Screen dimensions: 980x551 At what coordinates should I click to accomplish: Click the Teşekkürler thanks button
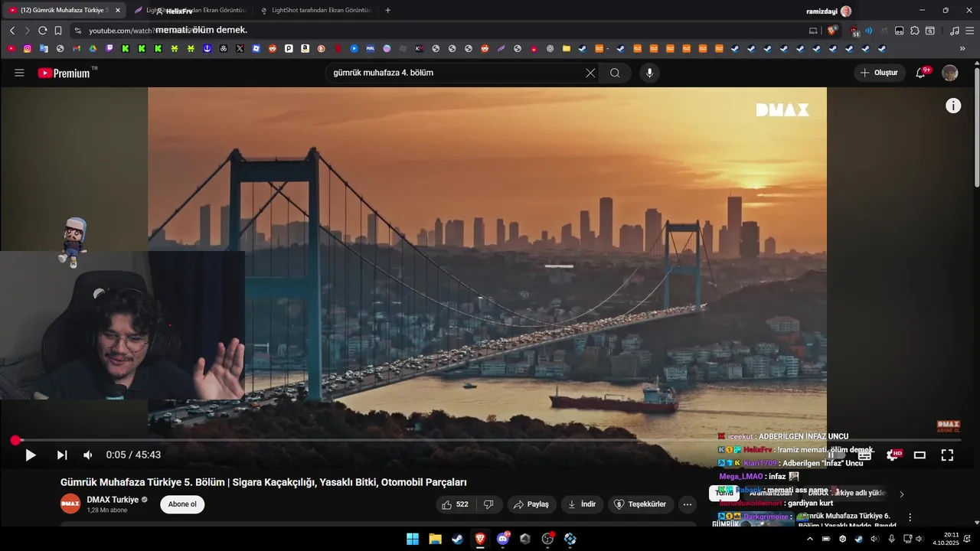coord(641,504)
